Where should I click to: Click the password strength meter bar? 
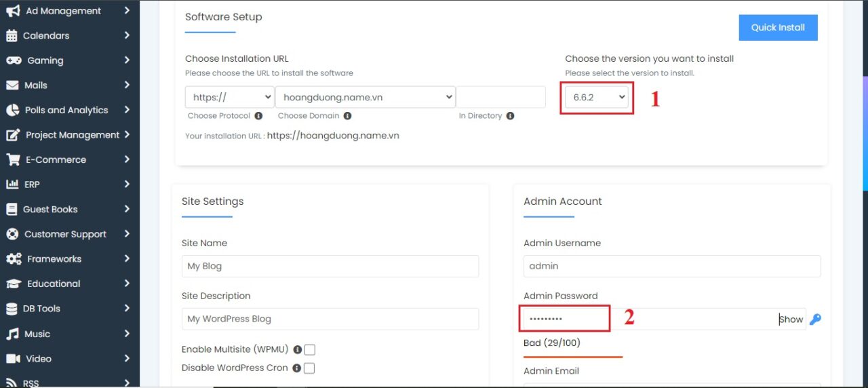tap(573, 357)
